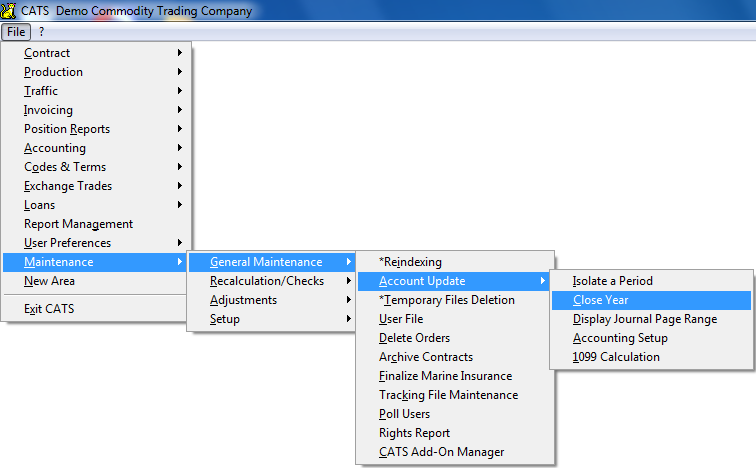756x468 pixels.
Task: Choose Archive Contracts
Action: pos(455,357)
